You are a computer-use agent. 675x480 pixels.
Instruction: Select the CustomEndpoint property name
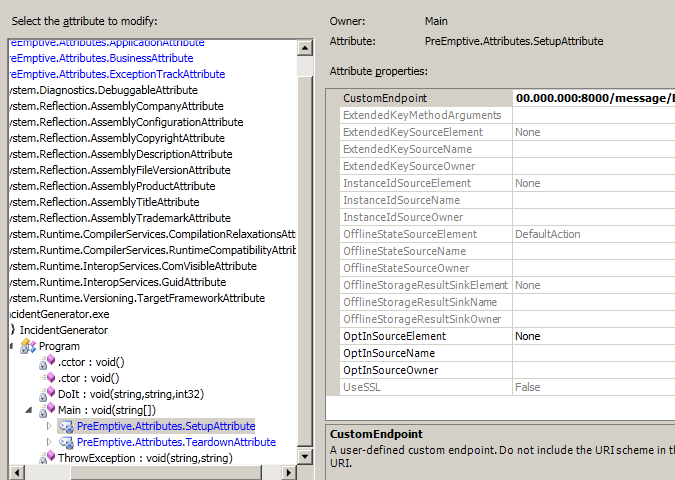[x=385, y=98]
